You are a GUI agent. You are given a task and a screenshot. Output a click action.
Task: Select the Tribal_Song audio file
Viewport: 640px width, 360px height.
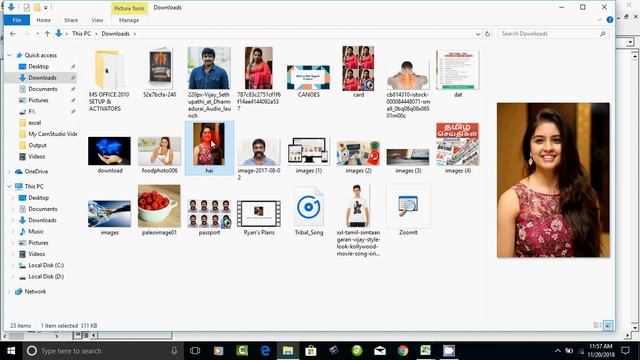(309, 211)
